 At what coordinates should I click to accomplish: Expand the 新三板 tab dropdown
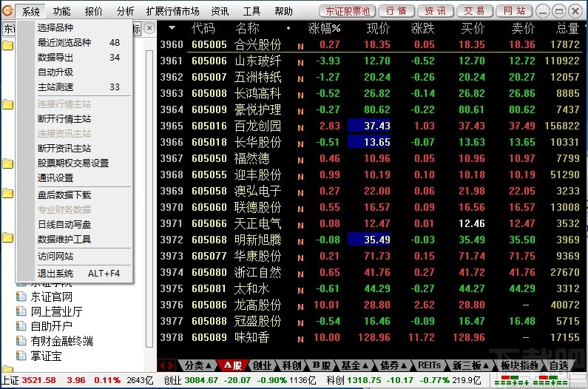tap(486, 365)
